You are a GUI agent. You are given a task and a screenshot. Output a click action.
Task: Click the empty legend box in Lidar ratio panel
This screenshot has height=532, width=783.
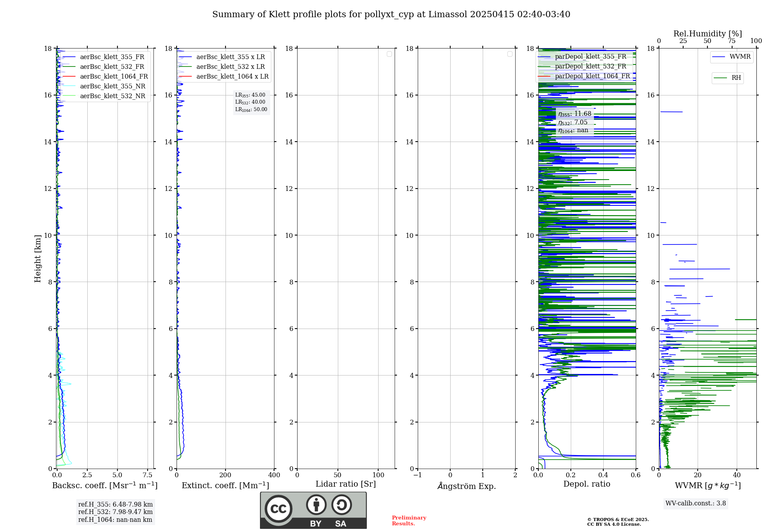pyautogui.click(x=389, y=54)
